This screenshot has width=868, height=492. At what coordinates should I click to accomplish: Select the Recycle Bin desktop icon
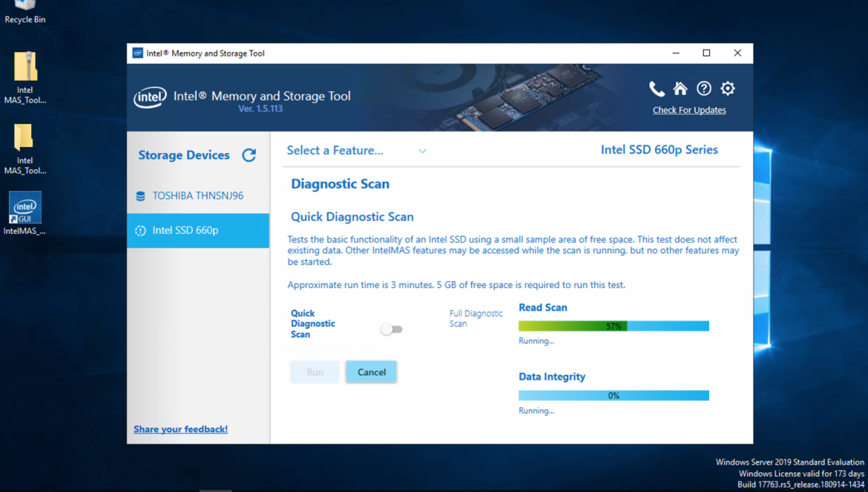click(x=25, y=12)
